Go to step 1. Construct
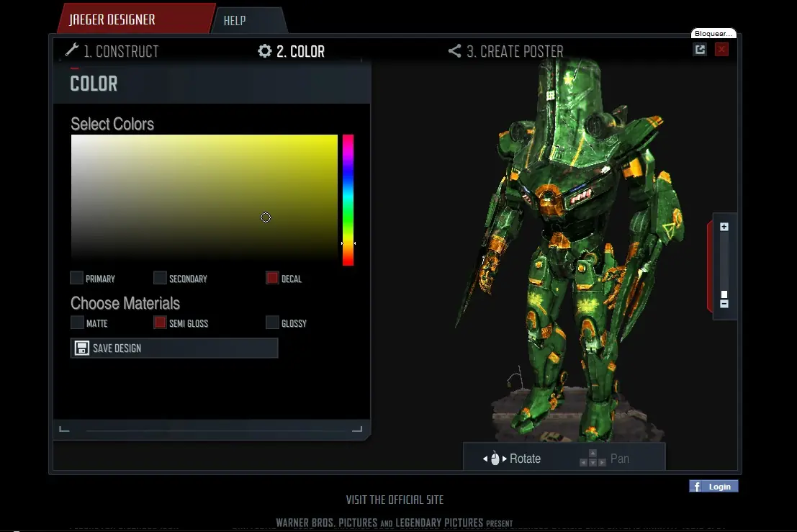The image size is (797, 532). coord(112,51)
